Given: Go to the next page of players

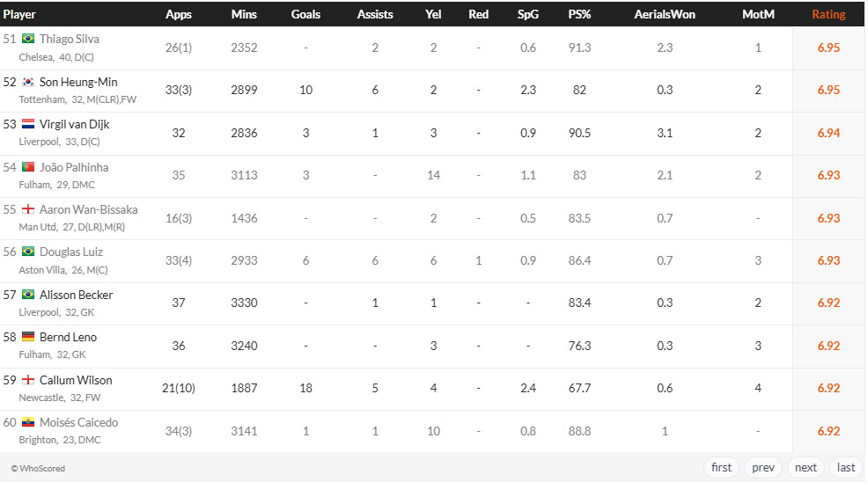Looking at the screenshot, I should pyautogui.click(x=805, y=467).
